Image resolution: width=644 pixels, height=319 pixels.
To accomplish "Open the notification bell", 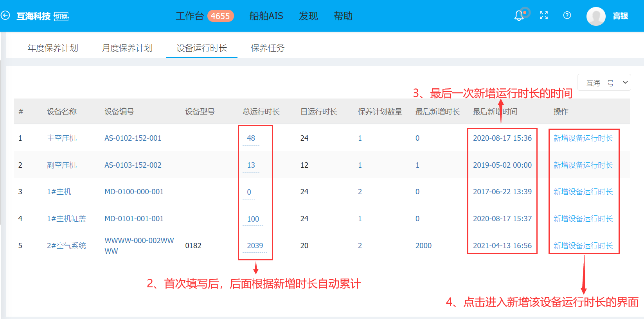I will click(x=519, y=16).
